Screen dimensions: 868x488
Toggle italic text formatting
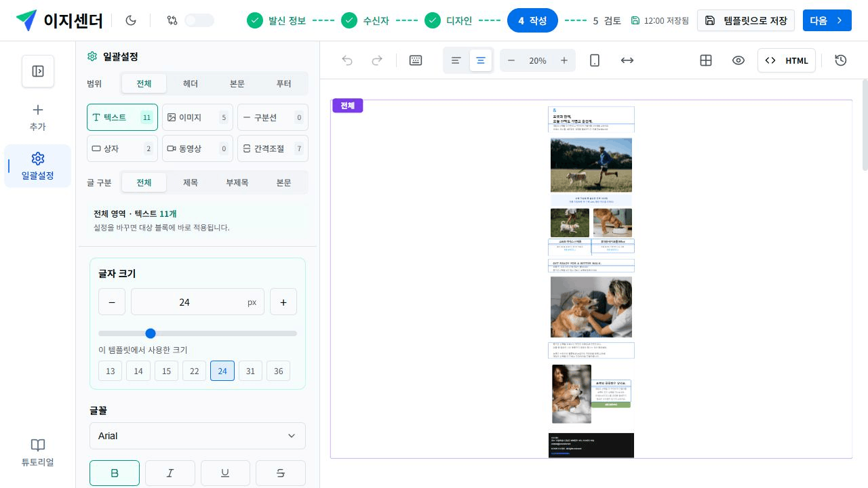[170, 473]
